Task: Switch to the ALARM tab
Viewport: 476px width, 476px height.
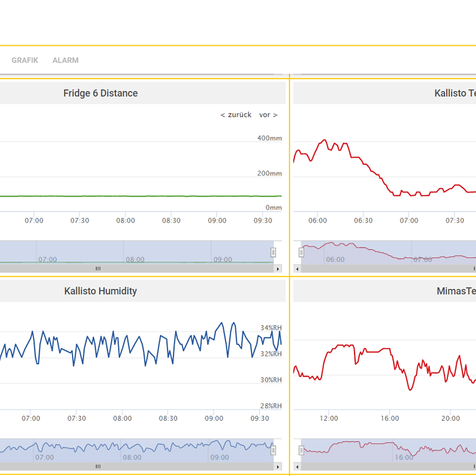Action: pyautogui.click(x=65, y=60)
